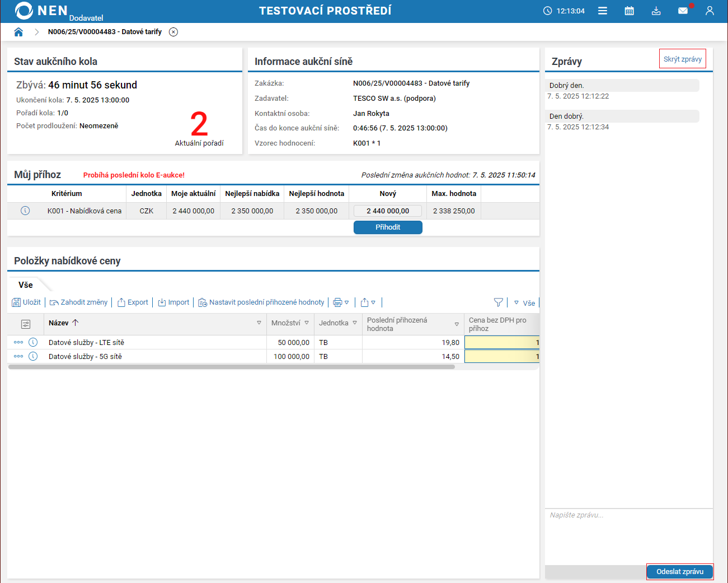Open the download icon in header
This screenshot has width=728, height=583.
pos(656,11)
